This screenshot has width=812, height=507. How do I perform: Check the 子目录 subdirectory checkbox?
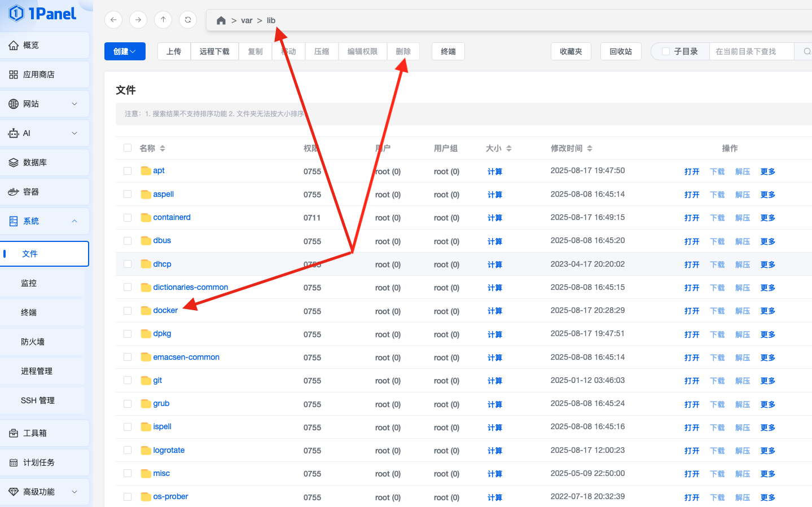tap(666, 51)
